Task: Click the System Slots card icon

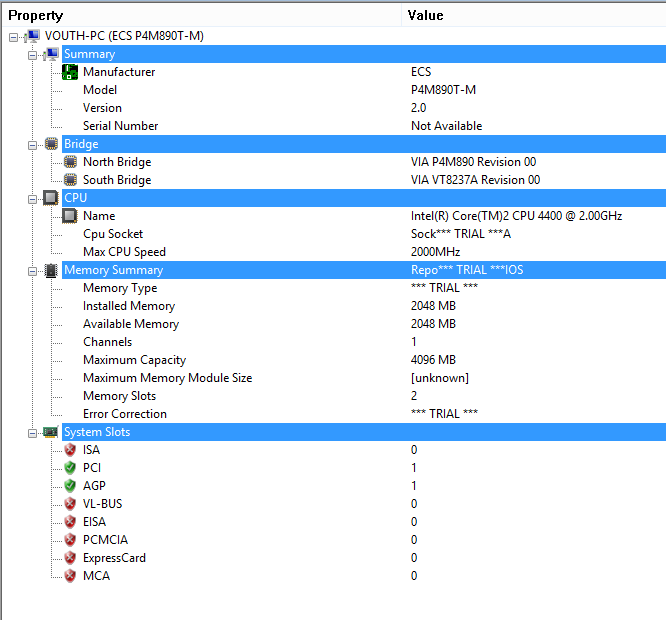Action: pyautogui.click(x=51, y=432)
